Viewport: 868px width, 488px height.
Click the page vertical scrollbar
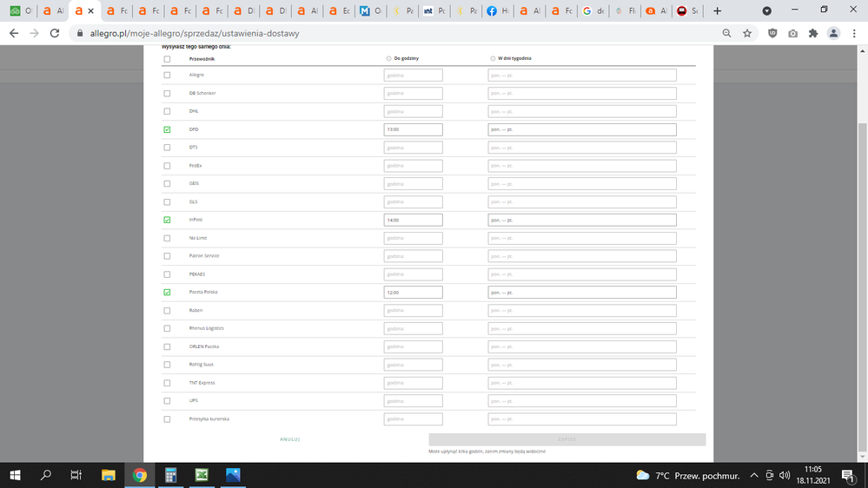coord(863,287)
